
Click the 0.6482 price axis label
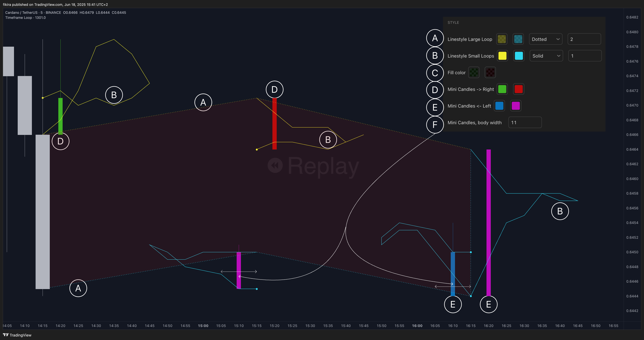point(632,17)
